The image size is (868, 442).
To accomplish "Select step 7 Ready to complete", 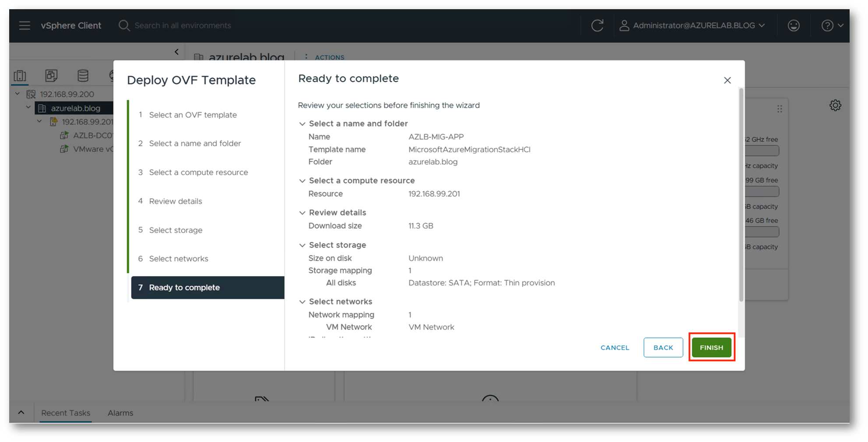I will (207, 288).
